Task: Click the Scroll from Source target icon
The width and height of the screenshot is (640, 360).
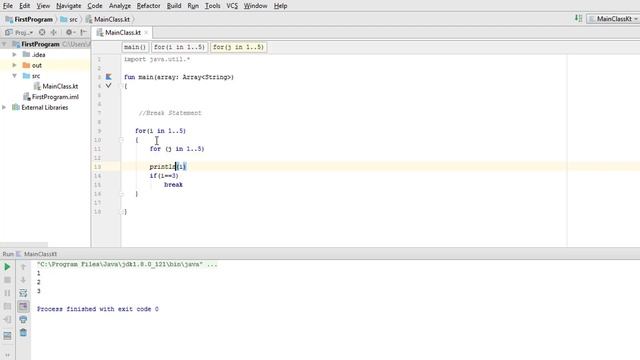Action: (x=42, y=32)
